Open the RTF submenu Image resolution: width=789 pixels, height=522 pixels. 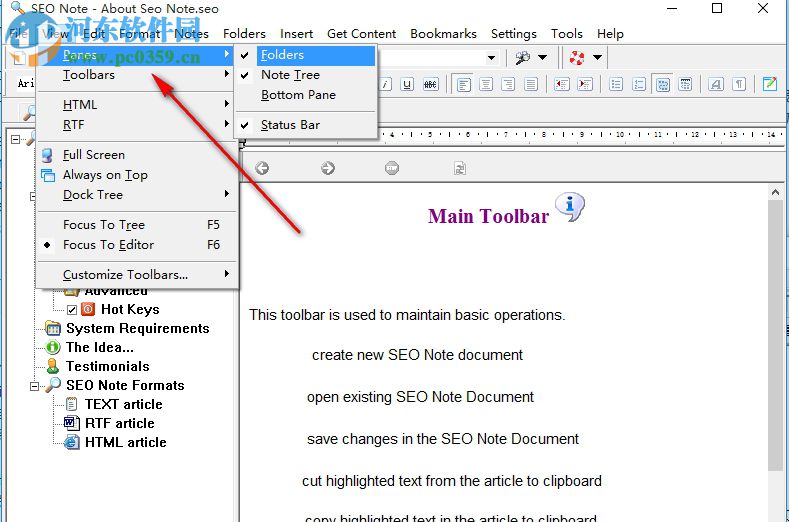pyautogui.click(x=137, y=125)
